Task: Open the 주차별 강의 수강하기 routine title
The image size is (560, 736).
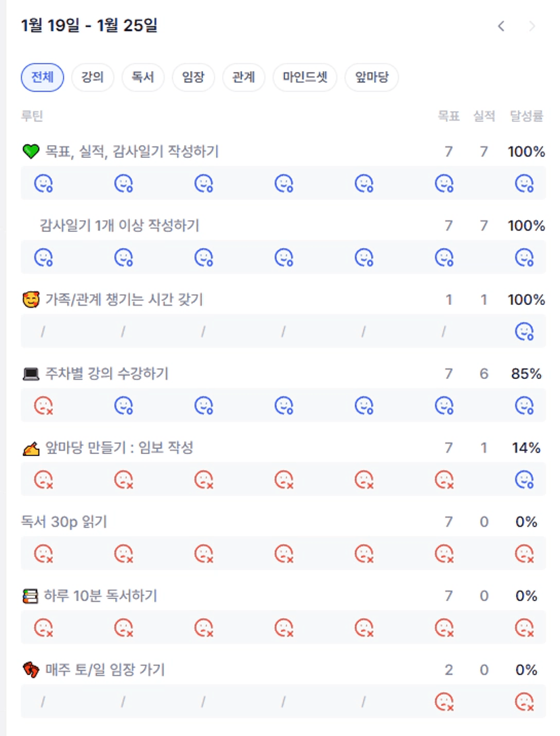Action: [106, 373]
